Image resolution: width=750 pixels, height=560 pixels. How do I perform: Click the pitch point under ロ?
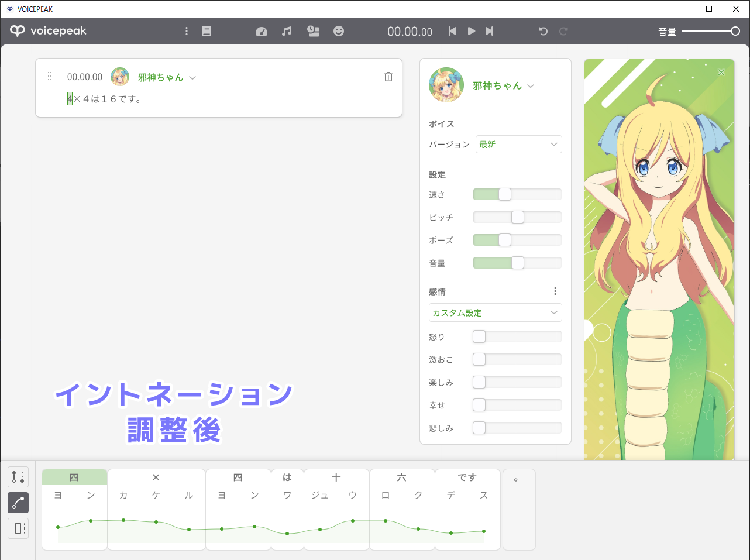tap(386, 521)
